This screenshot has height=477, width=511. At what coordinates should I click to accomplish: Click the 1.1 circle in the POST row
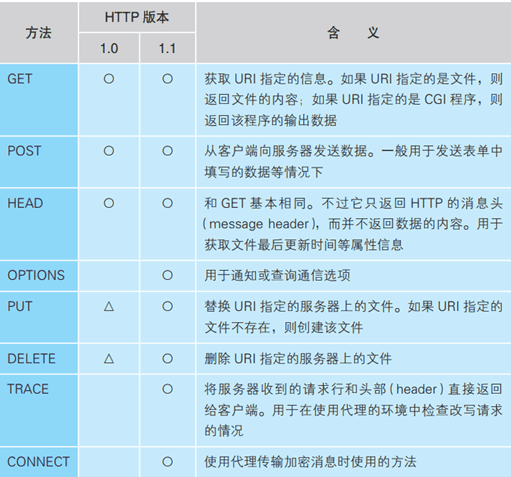(x=167, y=151)
